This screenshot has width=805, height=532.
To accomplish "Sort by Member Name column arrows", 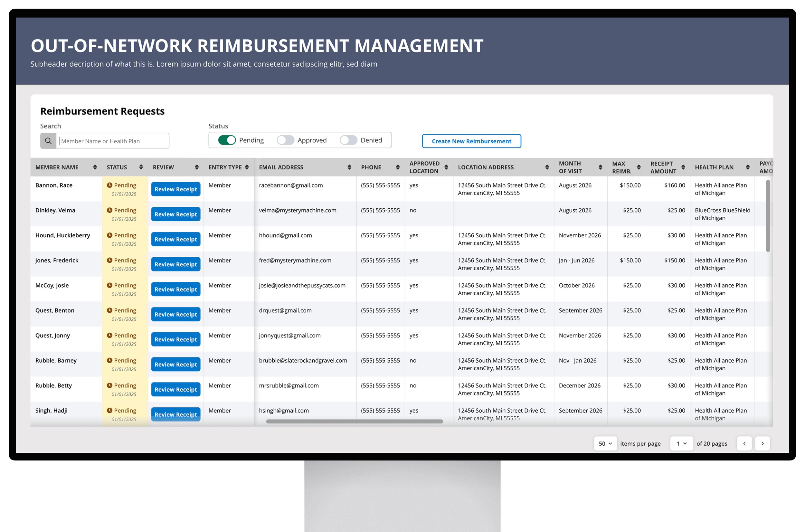I will coord(95,167).
